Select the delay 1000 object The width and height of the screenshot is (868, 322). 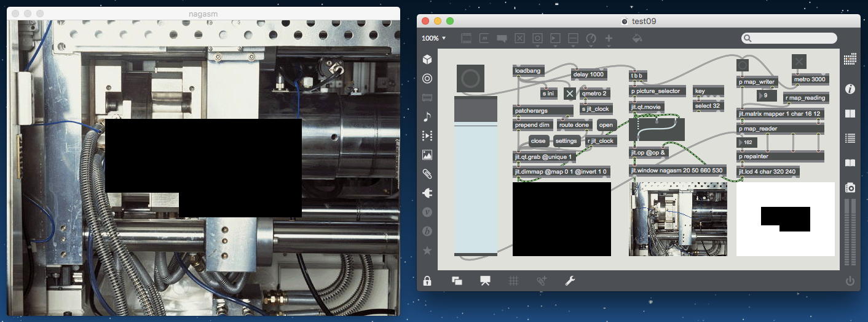point(589,74)
